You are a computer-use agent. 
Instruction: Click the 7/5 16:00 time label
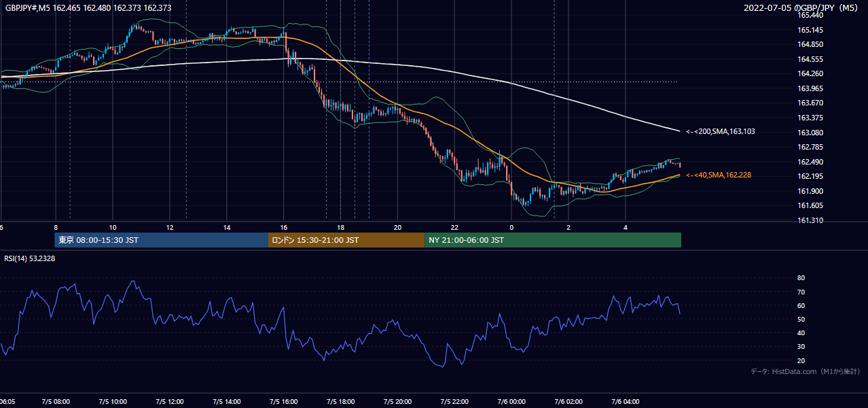click(x=284, y=402)
